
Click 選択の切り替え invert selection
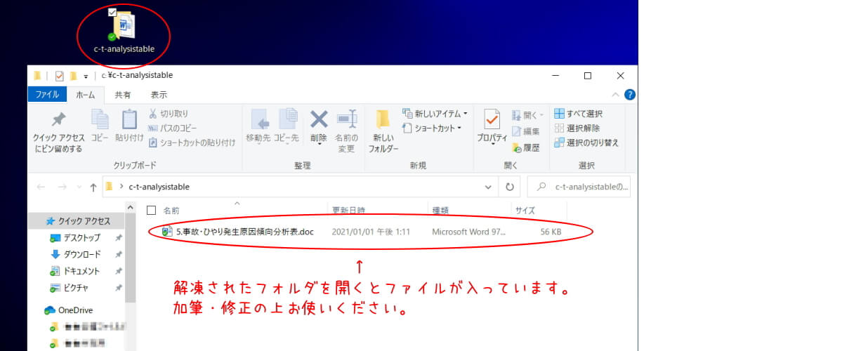click(586, 143)
